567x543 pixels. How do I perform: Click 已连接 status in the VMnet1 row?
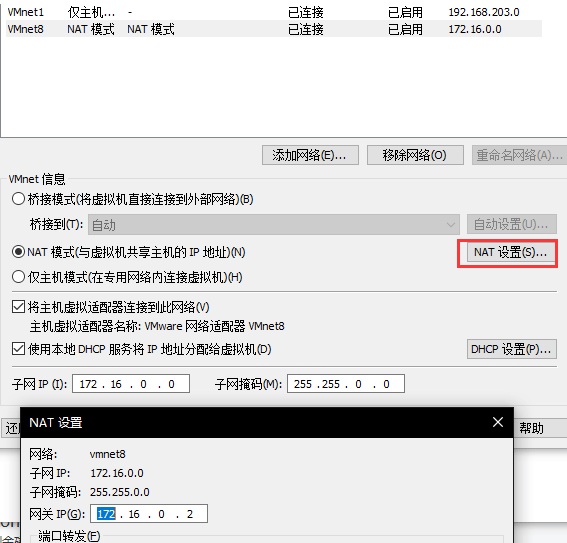tap(306, 12)
